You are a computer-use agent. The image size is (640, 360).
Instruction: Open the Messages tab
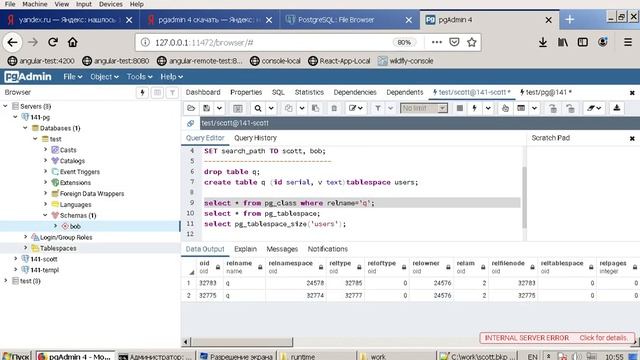pyautogui.click(x=282, y=249)
